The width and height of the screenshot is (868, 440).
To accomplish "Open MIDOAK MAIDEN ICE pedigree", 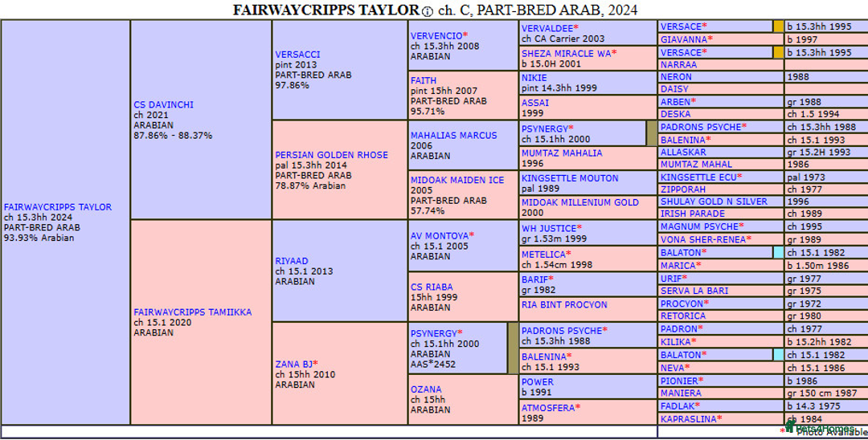I will pyautogui.click(x=457, y=180).
